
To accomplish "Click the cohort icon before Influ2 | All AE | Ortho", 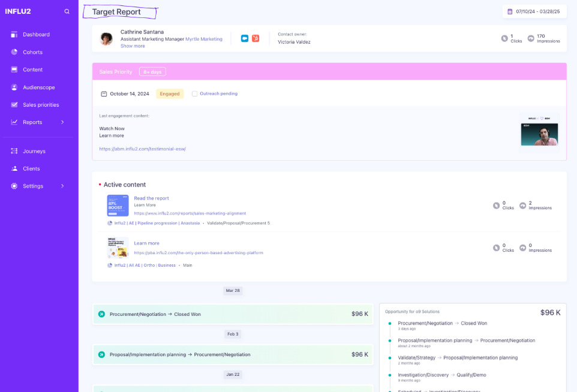I will (x=110, y=265).
